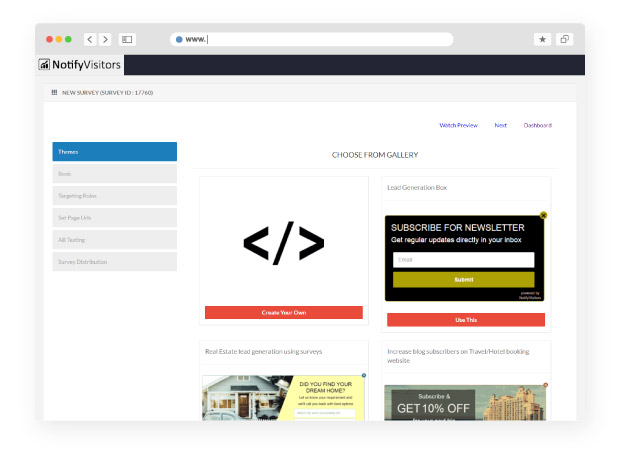Click the NotifyVisitors logo

[x=80, y=65]
